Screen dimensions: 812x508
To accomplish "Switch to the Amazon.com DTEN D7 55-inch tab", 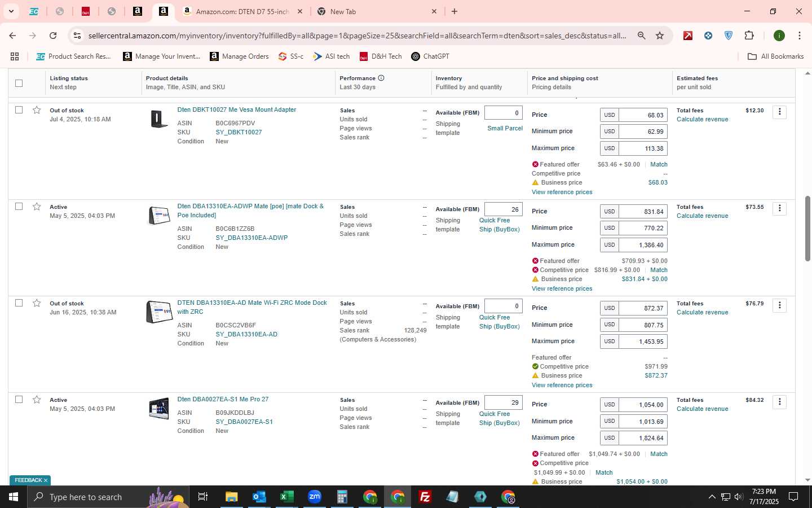I will coord(242,11).
